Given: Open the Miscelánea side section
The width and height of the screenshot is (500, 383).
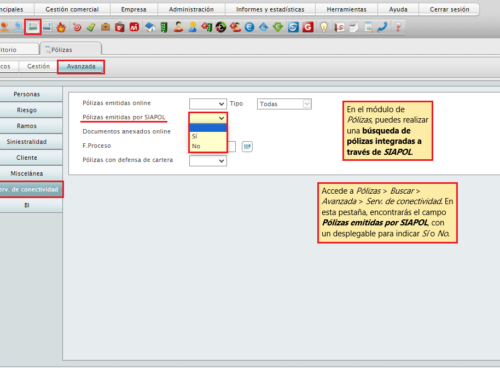Looking at the screenshot, I should pos(31,173).
